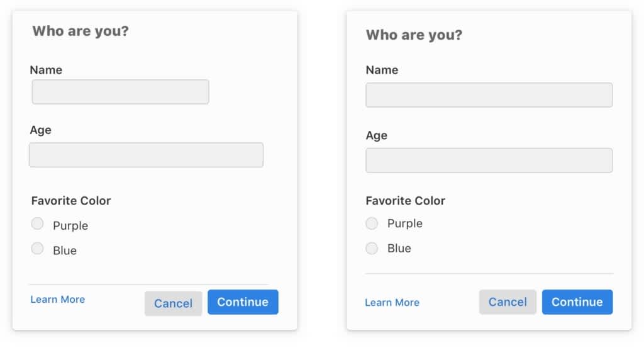Hit Cancel button in right dialog
This screenshot has height=355, width=644.
point(508,302)
